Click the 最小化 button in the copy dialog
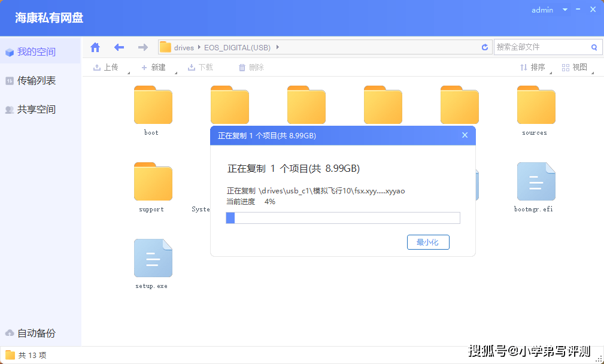Image resolution: width=604 pixels, height=364 pixels. (428, 242)
